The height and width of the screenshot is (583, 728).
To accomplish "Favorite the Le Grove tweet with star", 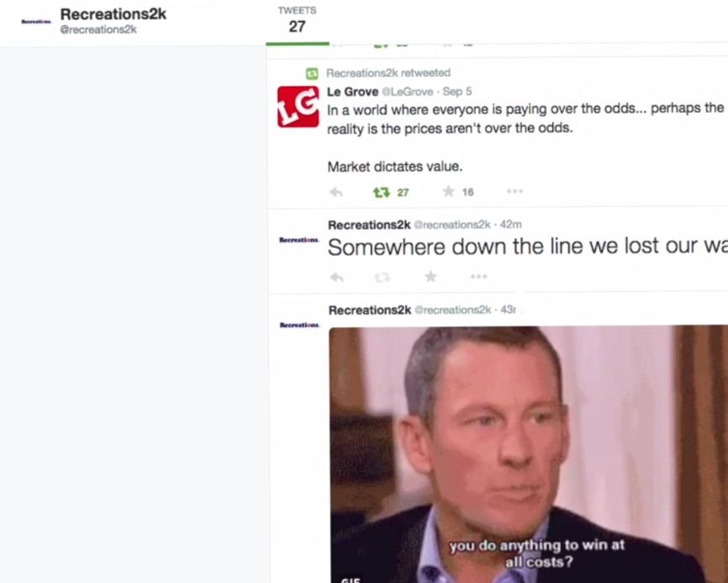I will (x=448, y=192).
